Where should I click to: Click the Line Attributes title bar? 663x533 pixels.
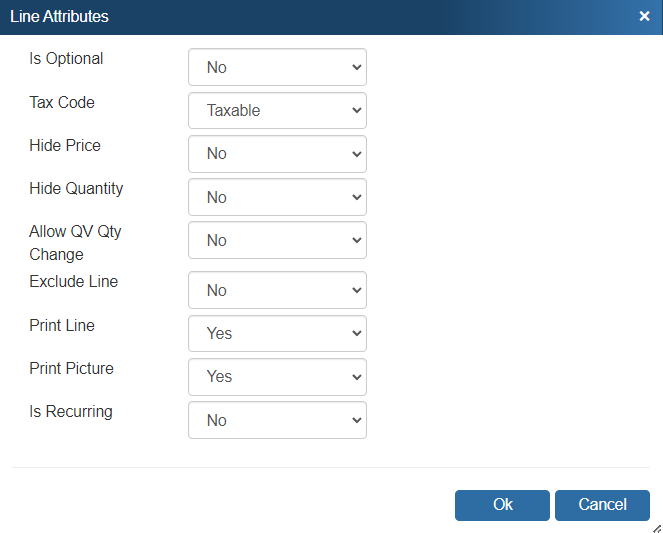pos(300,16)
